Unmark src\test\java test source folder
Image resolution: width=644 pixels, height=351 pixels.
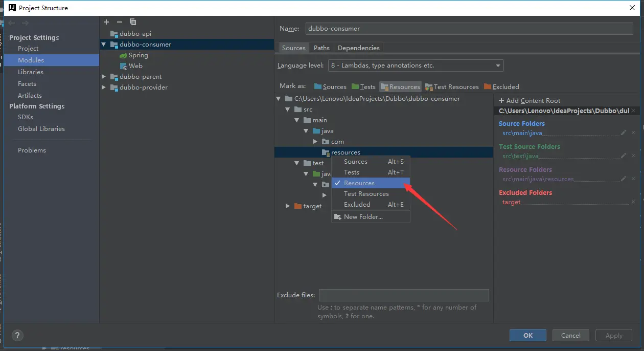[x=633, y=156]
